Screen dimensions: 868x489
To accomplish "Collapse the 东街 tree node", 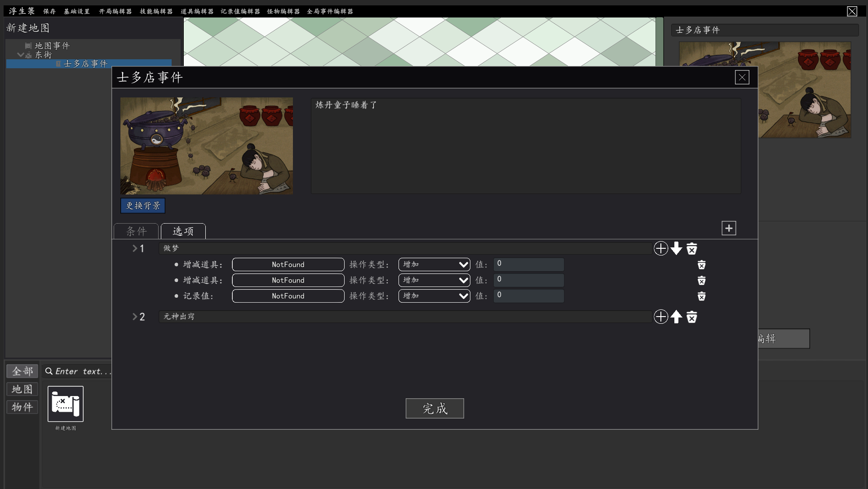I will [x=20, y=55].
